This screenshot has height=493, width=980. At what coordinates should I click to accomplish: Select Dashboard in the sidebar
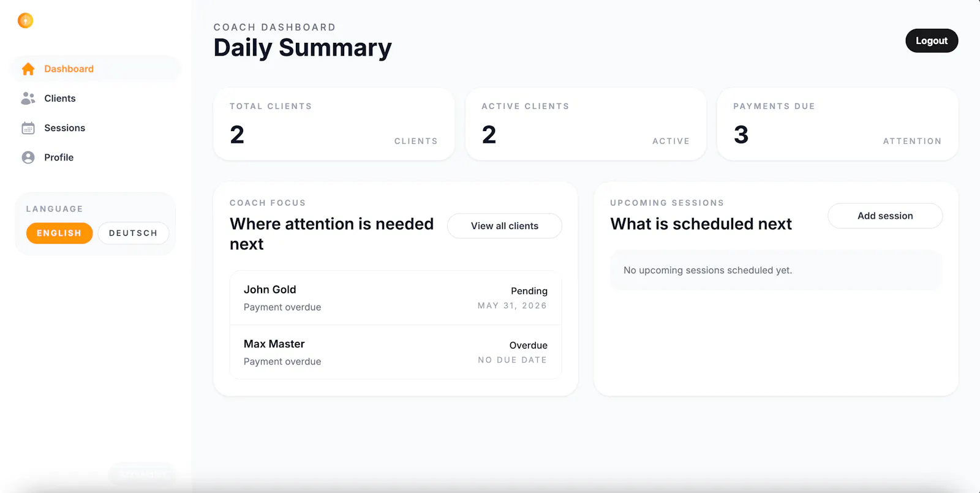(96, 69)
